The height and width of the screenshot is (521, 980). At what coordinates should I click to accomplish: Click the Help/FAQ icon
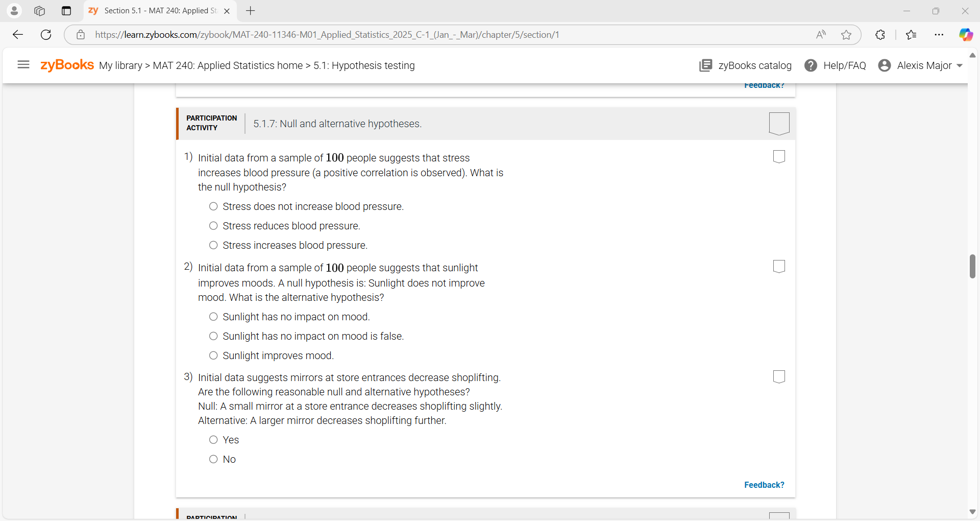pyautogui.click(x=812, y=65)
